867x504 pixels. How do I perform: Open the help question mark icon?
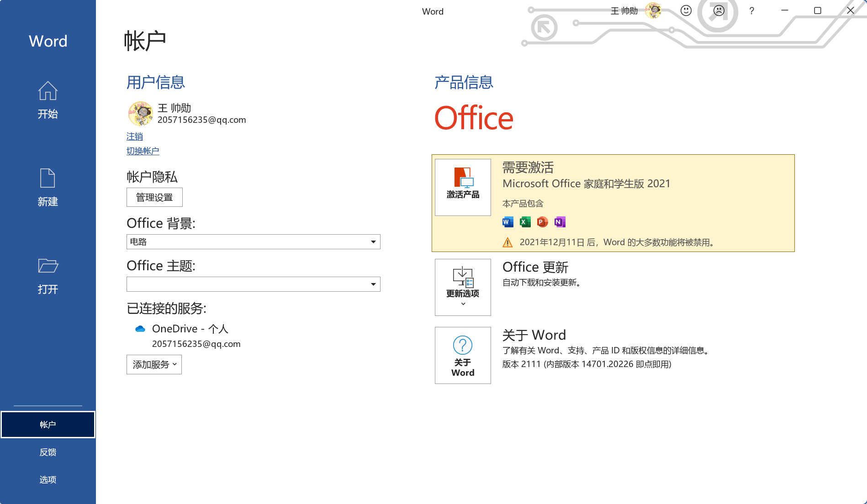pos(752,10)
